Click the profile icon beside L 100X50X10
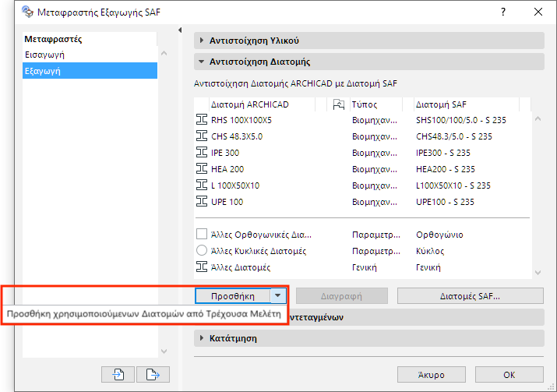557x392 pixels. click(x=202, y=185)
